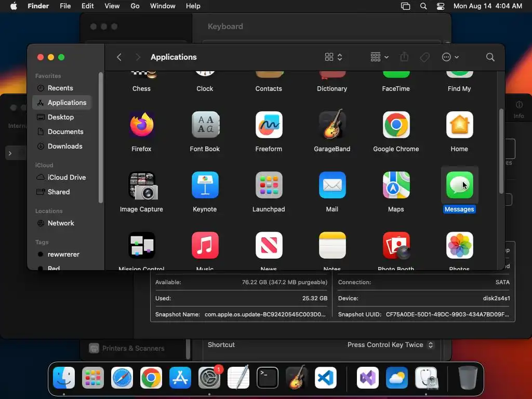
Task: Select the Notes app icon
Action: coord(332,245)
